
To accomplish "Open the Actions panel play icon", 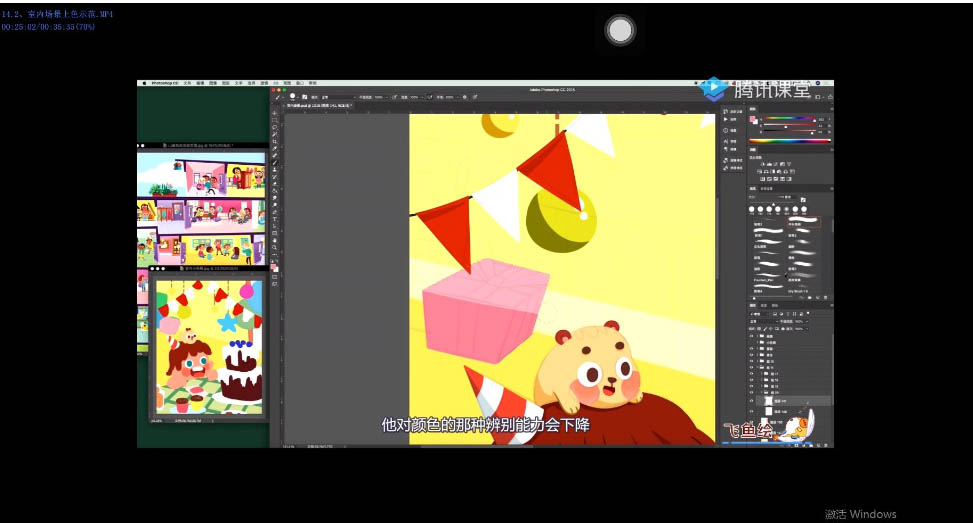I will click(x=726, y=119).
